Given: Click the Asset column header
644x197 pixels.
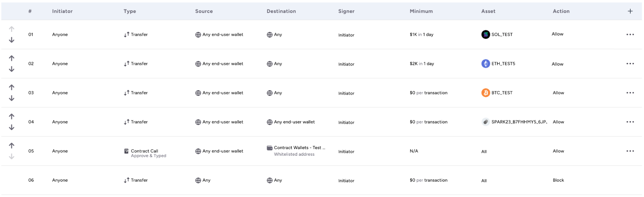Looking at the screenshot, I should click(488, 11).
